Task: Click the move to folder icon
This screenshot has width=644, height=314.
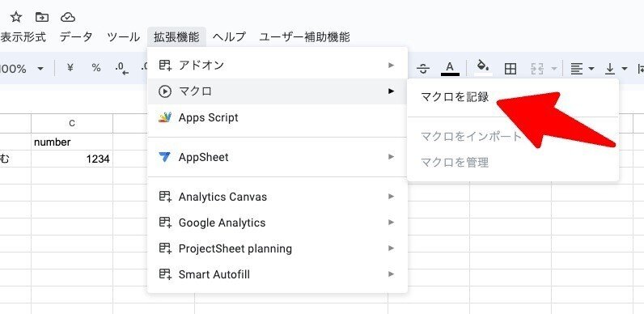Action: pyautogui.click(x=41, y=17)
